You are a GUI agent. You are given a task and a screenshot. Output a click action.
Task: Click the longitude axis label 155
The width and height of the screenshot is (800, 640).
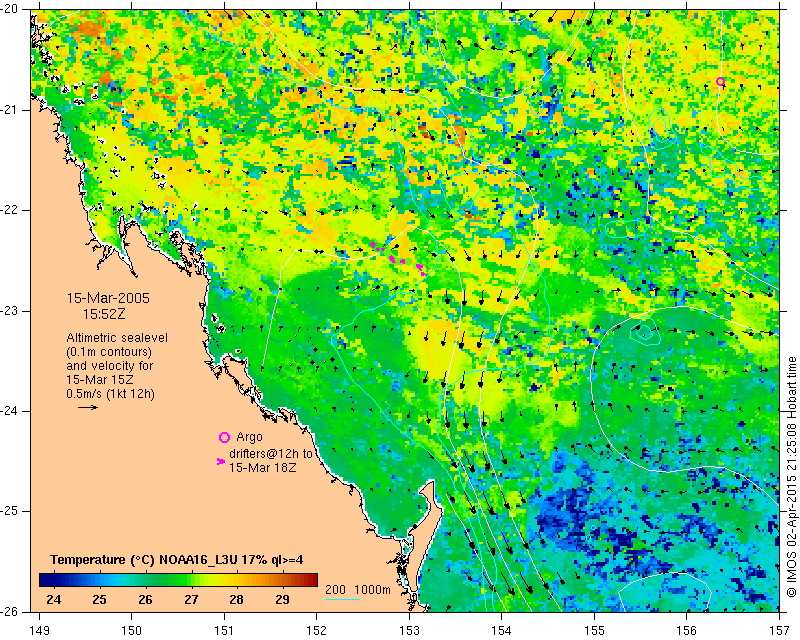[x=594, y=631]
